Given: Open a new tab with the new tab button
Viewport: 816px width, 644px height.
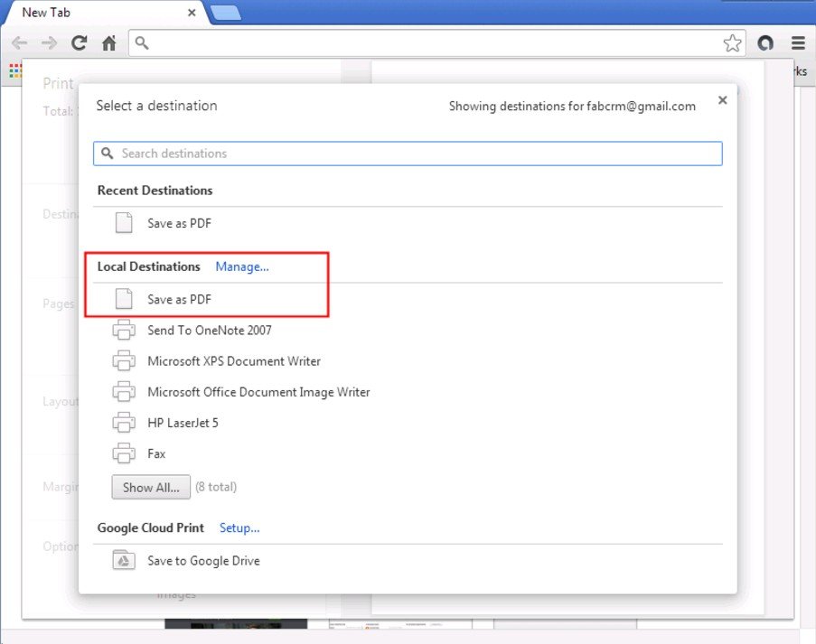Looking at the screenshot, I should 225,13.
